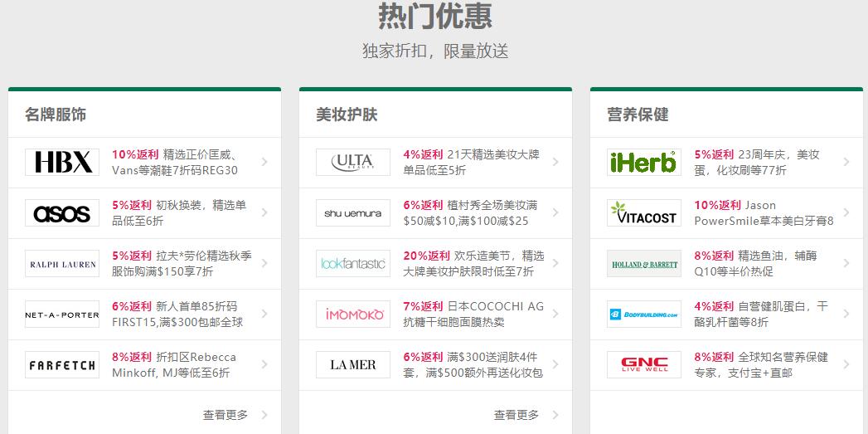868x434 pixels.
Task: Click the 独家折扣，限量放送 subtitle
Action: point(435,51)
